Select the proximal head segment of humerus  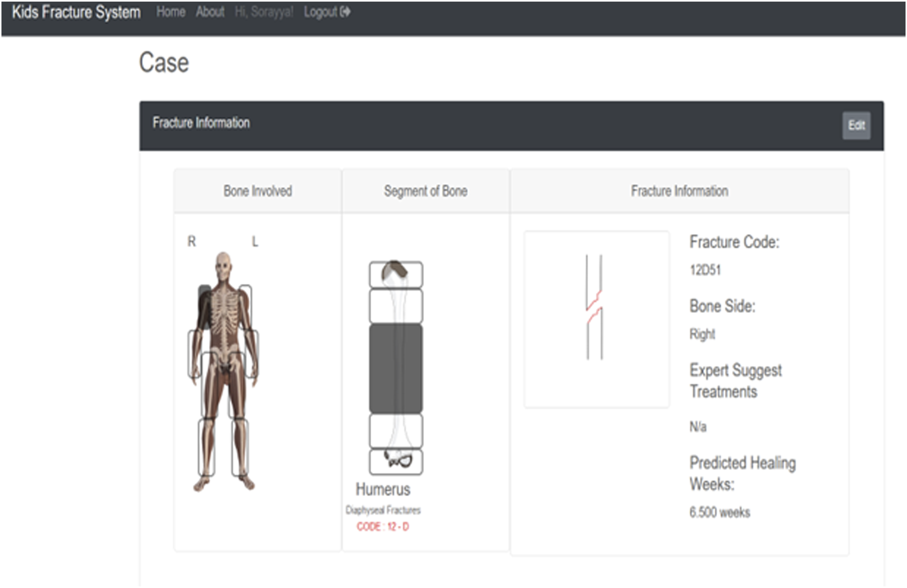coord(395,274)
